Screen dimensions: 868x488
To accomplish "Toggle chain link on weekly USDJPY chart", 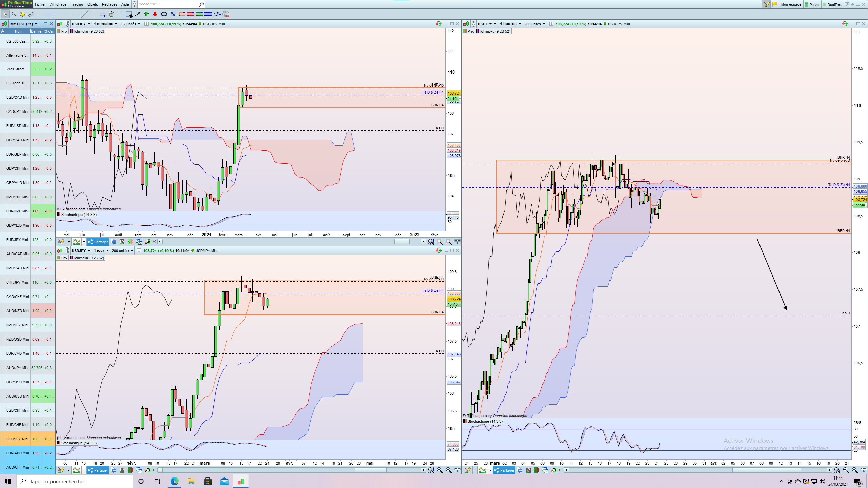I will click(x=67, y=24).
